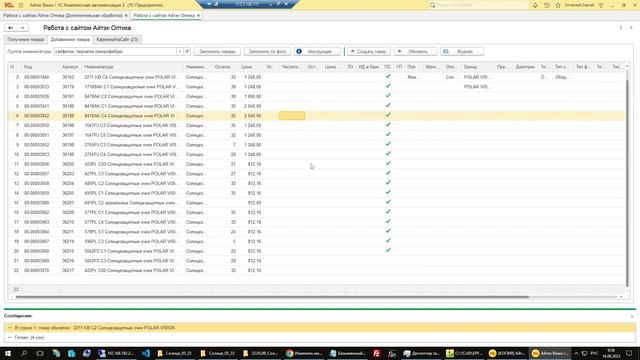This screenshot has width=640, height=360.
Task: Toggle ПС checkmark in row 2
Action: [388, 77]
